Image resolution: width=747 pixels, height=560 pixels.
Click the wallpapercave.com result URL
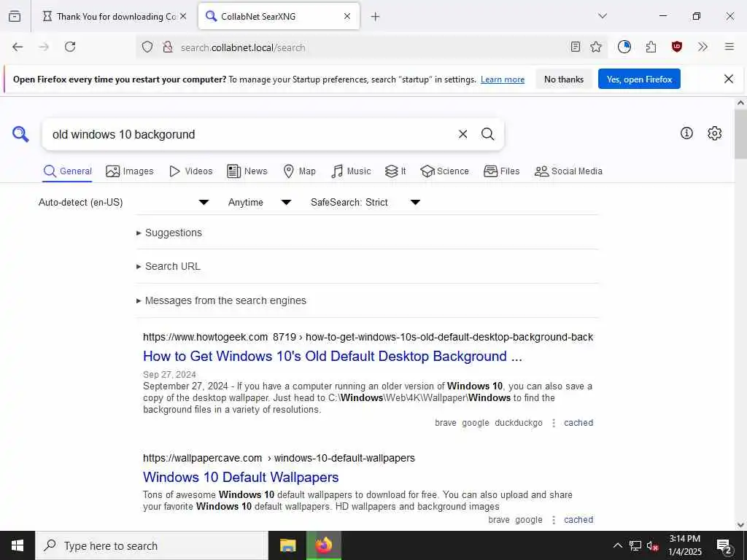coord(279,458)
